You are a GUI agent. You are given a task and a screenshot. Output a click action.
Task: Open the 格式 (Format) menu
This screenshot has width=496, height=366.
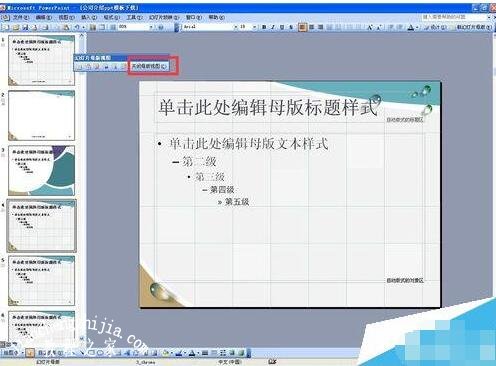[x=111, y=17]
